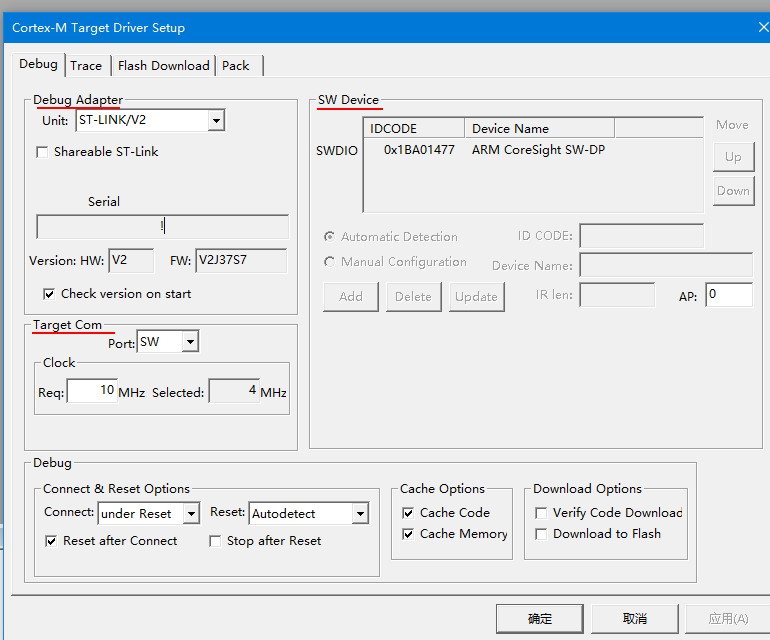Click the Serial number field
This screenshot has height=640, width=770.
coord(163,226)
